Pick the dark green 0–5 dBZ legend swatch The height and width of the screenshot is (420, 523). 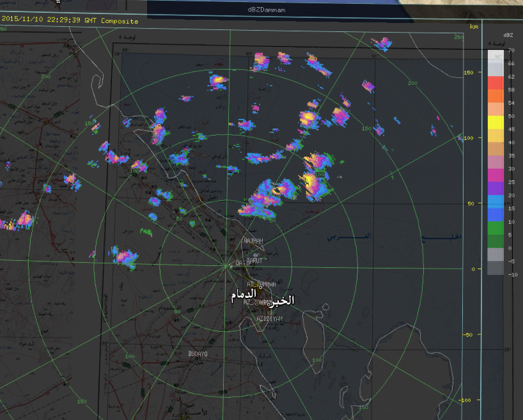[x=496, y=241]
